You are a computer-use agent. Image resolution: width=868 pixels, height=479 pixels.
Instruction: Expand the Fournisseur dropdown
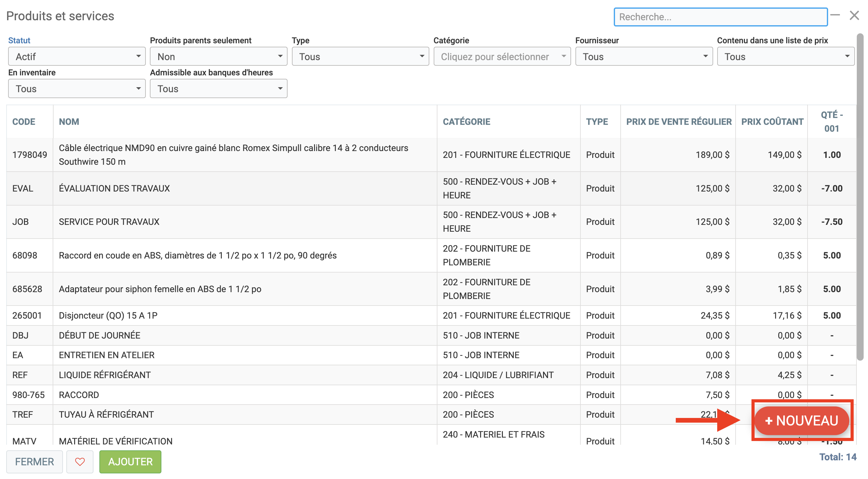click(x=644, y=57)
